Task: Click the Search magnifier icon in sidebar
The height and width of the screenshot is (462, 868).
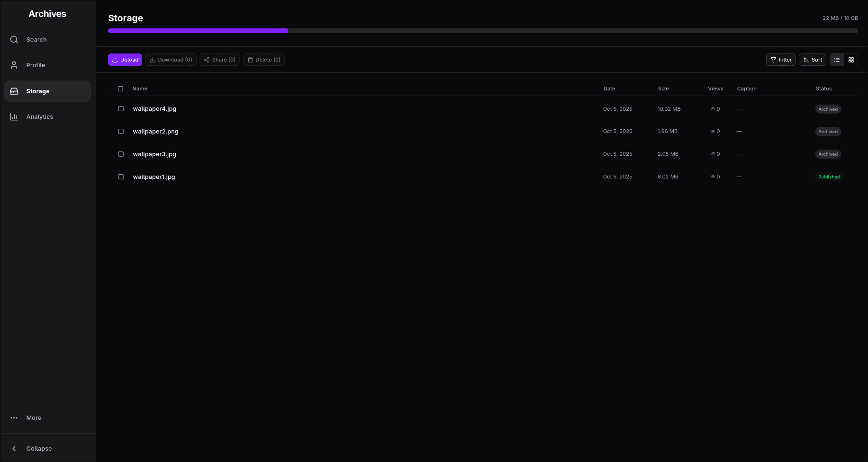Action: click(x=14, y=40)
